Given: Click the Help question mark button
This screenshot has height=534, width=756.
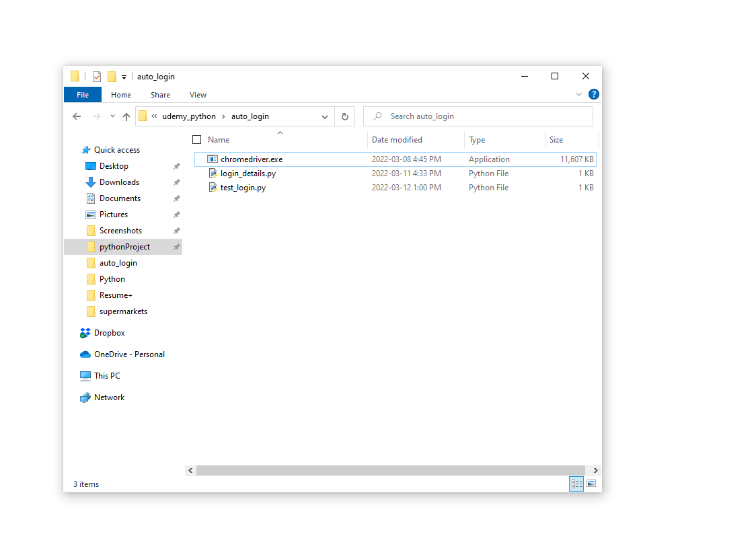Looking at the screenshot, I should [593, 94].
